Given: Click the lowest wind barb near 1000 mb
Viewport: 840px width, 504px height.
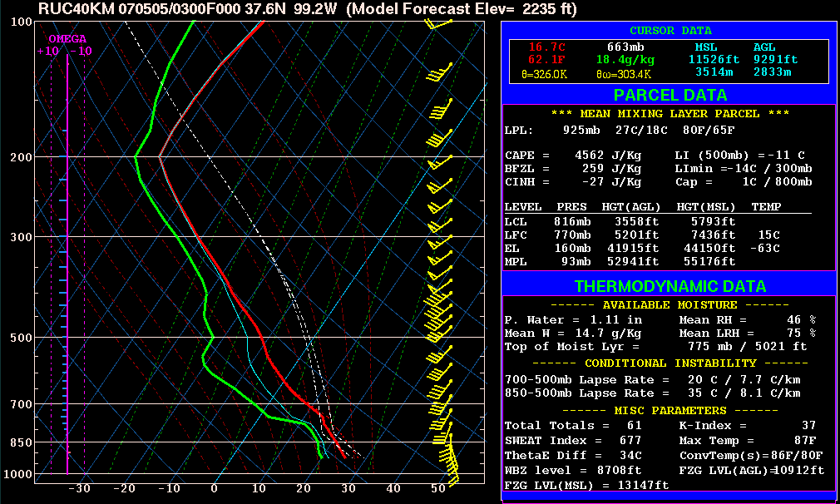Looking at the screenshot, I should coord(452,480).
